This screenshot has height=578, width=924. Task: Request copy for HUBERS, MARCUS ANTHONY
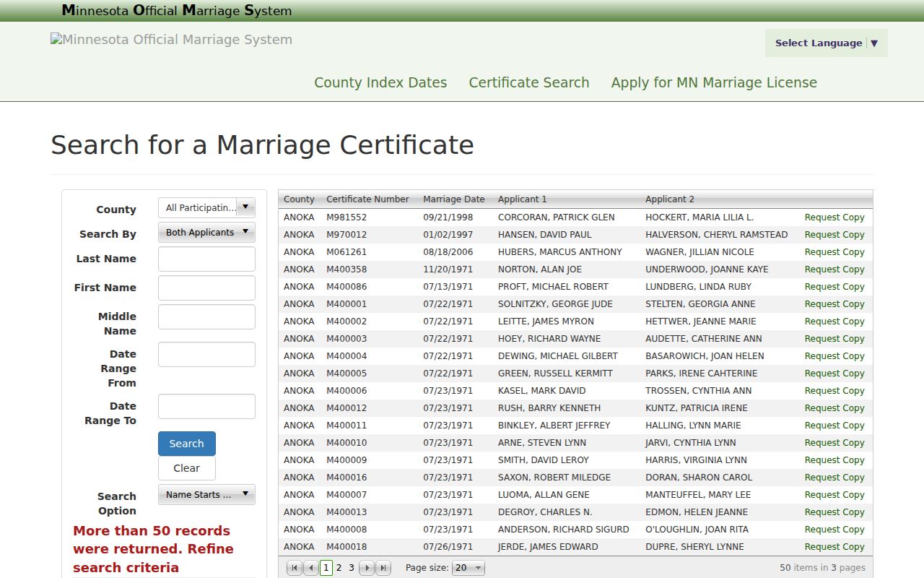pyautogui.click(x=834, y=252)
